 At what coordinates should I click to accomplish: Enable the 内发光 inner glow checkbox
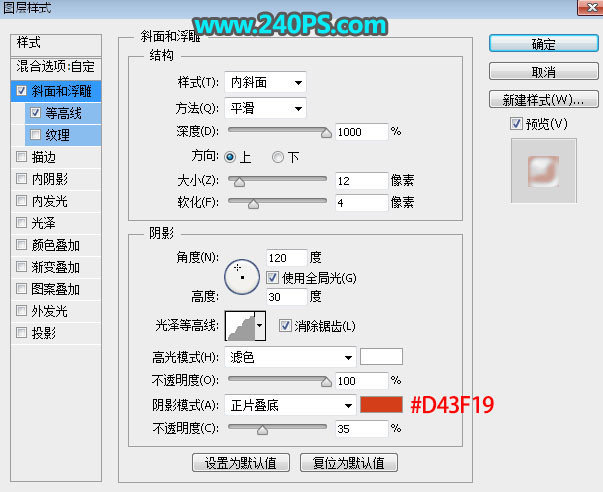(x=22, y=200)
